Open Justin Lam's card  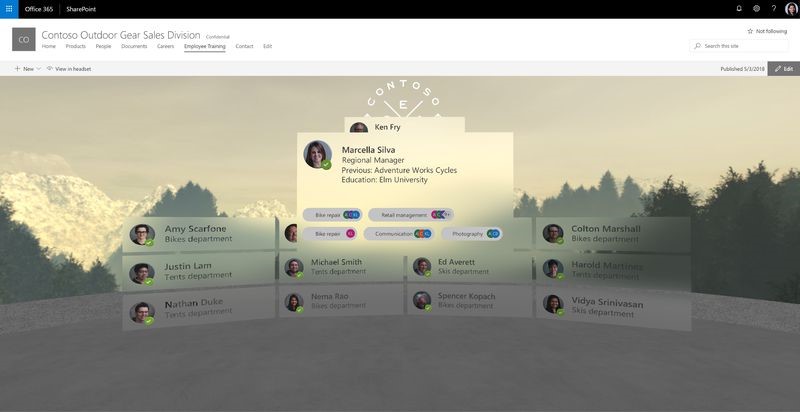[x=198, y=271]
